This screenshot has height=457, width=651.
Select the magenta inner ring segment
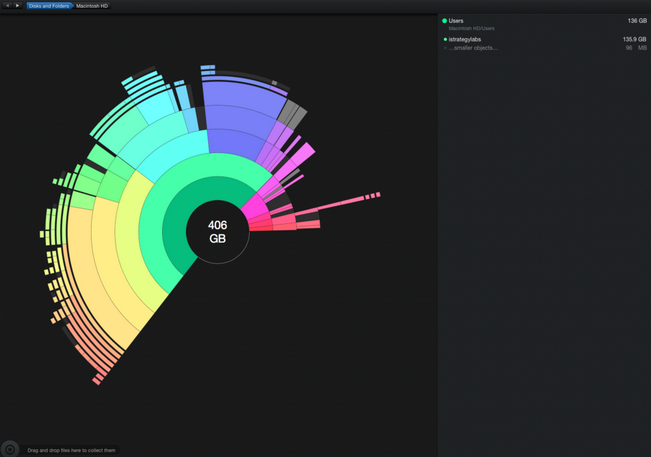(254, 206)
